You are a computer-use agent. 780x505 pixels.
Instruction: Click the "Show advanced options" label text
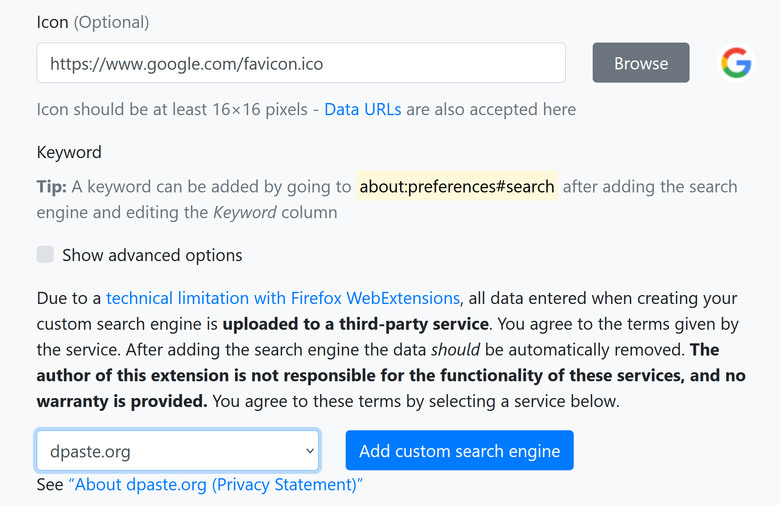pos(152,255)
